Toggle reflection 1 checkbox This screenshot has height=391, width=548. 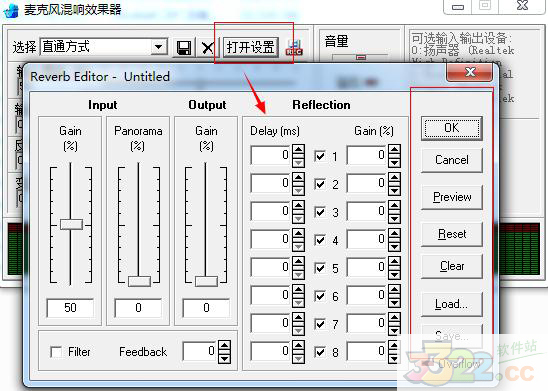(x=320, y=156)
